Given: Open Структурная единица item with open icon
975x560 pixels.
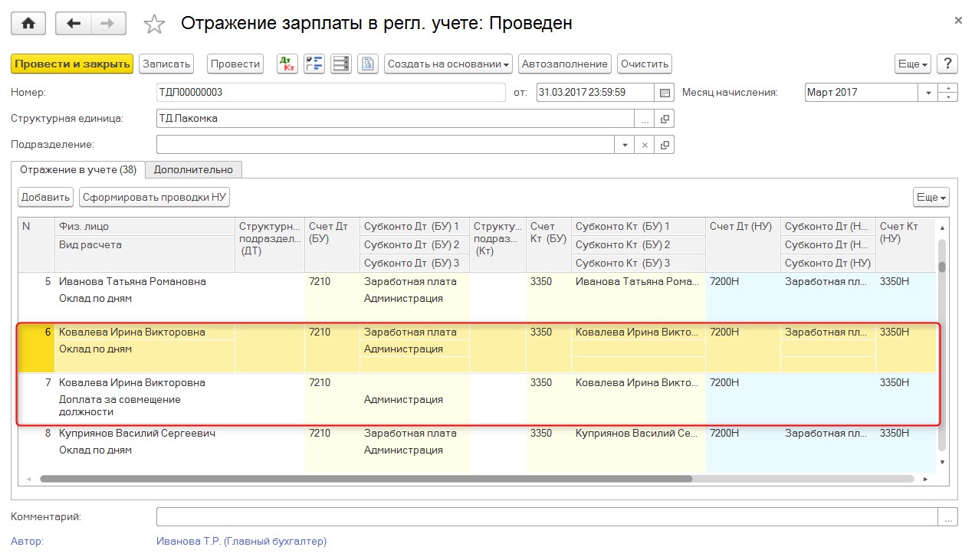Looking at the screenshot, I should click(x=665, y=119).
